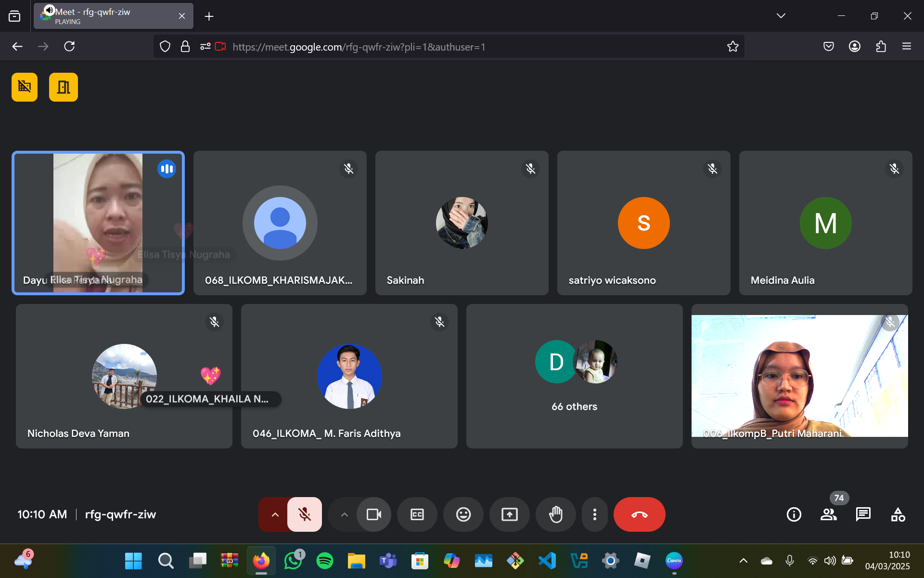Click the yellow door extension button
924x578 pixels.
tap(63, 87)
